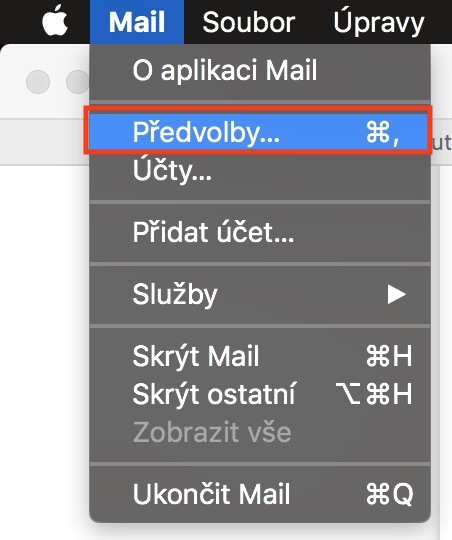Open the Soubor menu
Viewport: 452px width, 540px height.
tap(248, 22)
